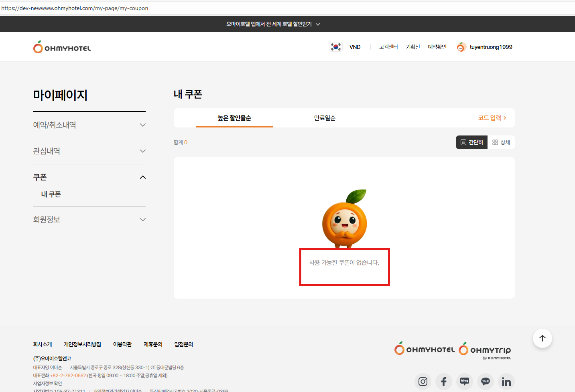The height and width of the screenshot is (392, 575).
Task: Expand the app discount banner chevron
Action: (x=318, y=24)
